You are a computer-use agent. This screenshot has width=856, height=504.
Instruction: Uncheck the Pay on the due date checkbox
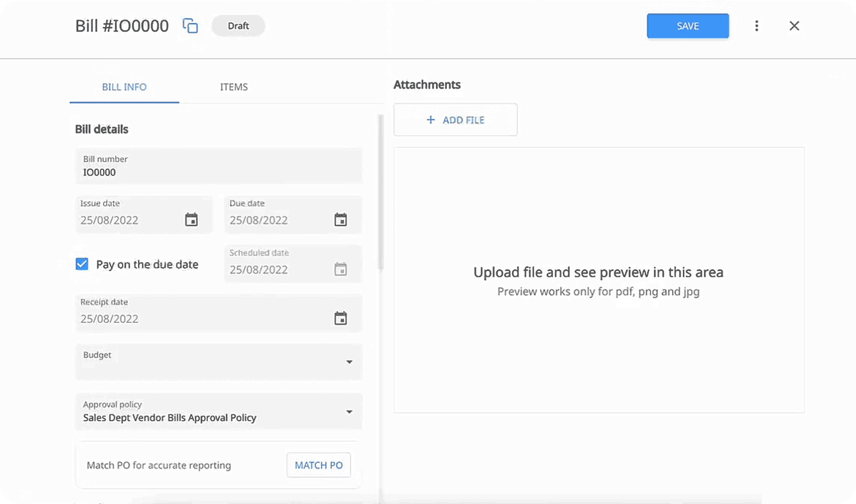coord(82,264)
